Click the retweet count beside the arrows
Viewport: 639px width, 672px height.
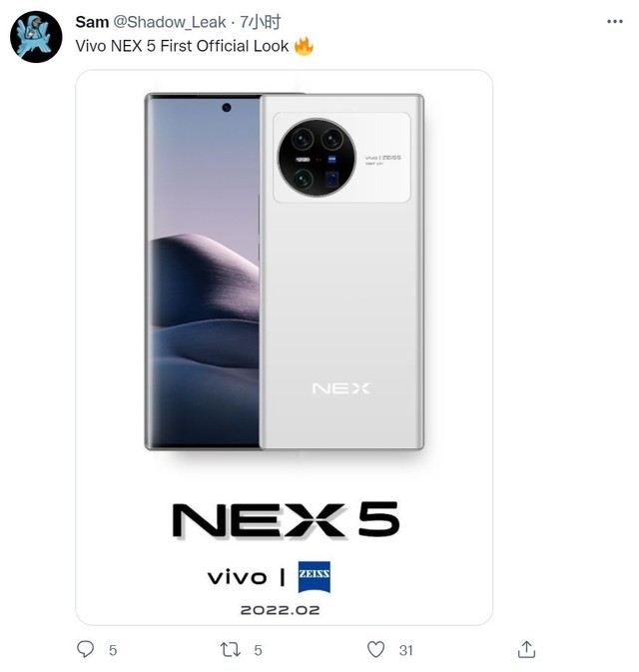[x=258, y=650]
